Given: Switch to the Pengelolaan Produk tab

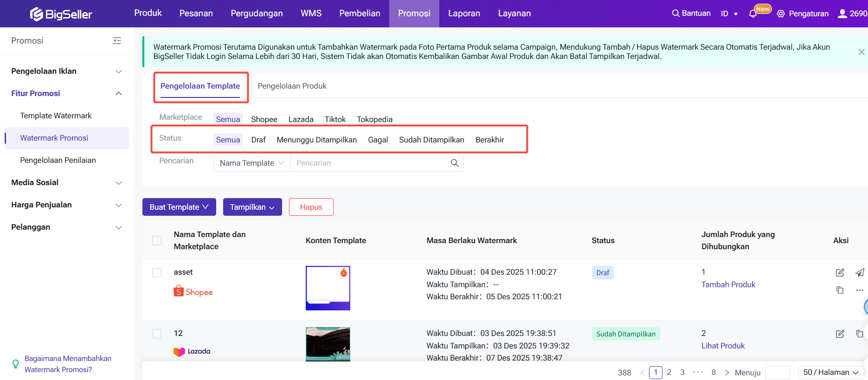Looking at the screenshot, I should coord(292,86).
